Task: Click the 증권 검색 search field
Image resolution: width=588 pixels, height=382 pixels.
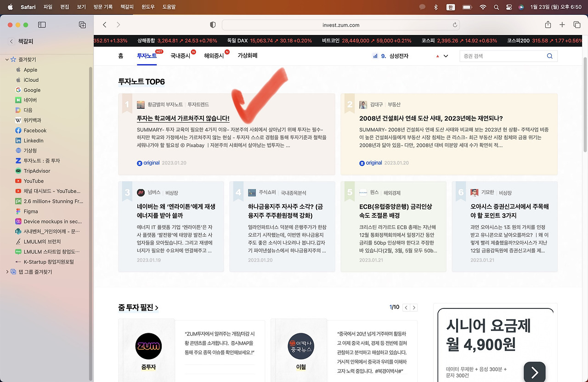Action: click(509, 56)
